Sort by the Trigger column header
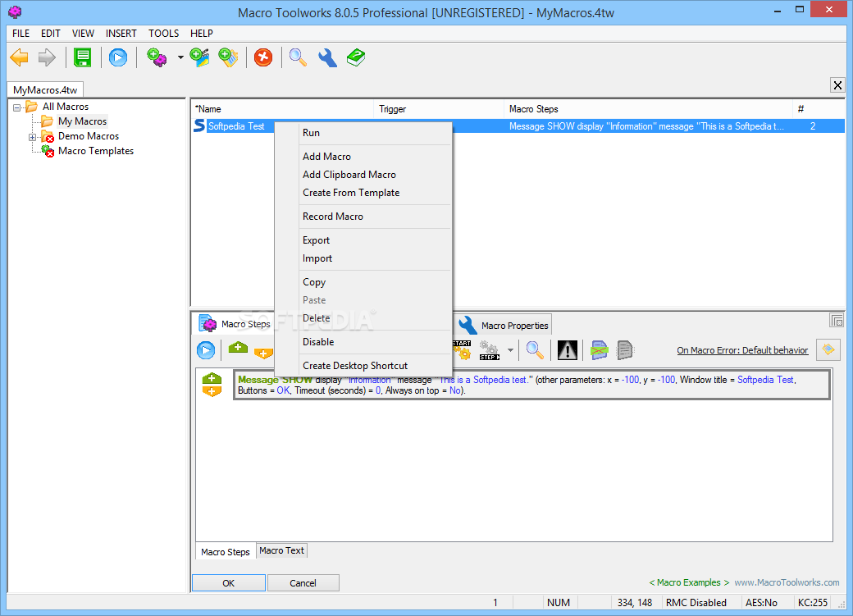Viewport: 853px width, 616px height. pos(439,109)
